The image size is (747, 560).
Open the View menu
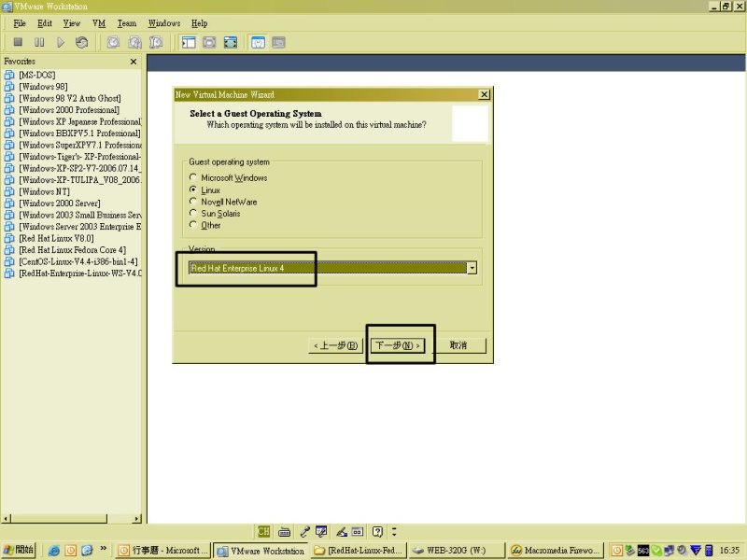click(72, 22)
